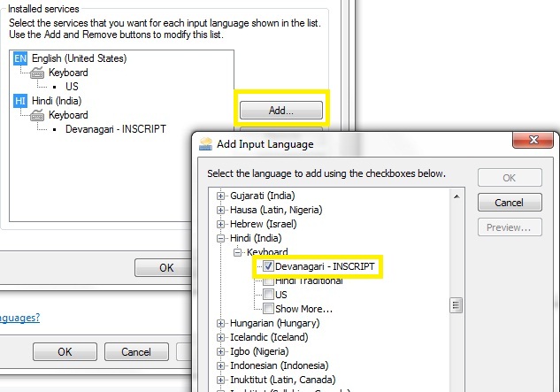560x392 pixels.
Task: Uncheck Devanagari - INSCRIPT keyboard checkbox
Action: click(268, 266)
